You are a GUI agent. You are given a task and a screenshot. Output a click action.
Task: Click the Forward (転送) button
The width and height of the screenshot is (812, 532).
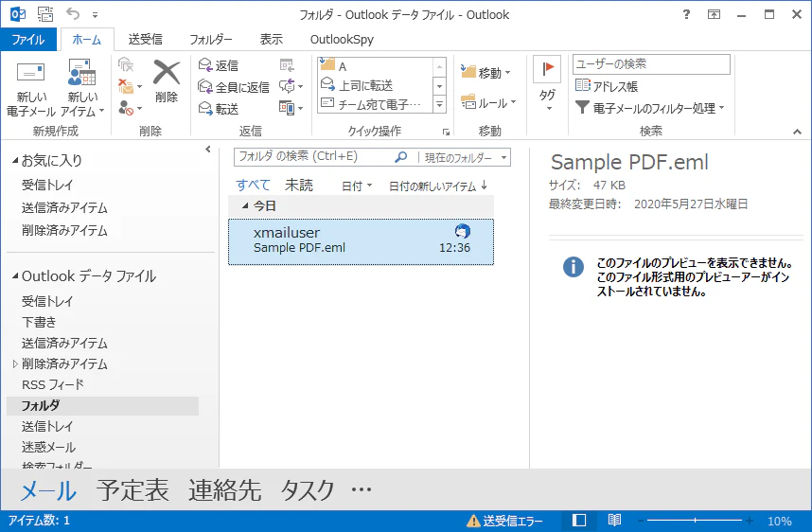[219, 108]
